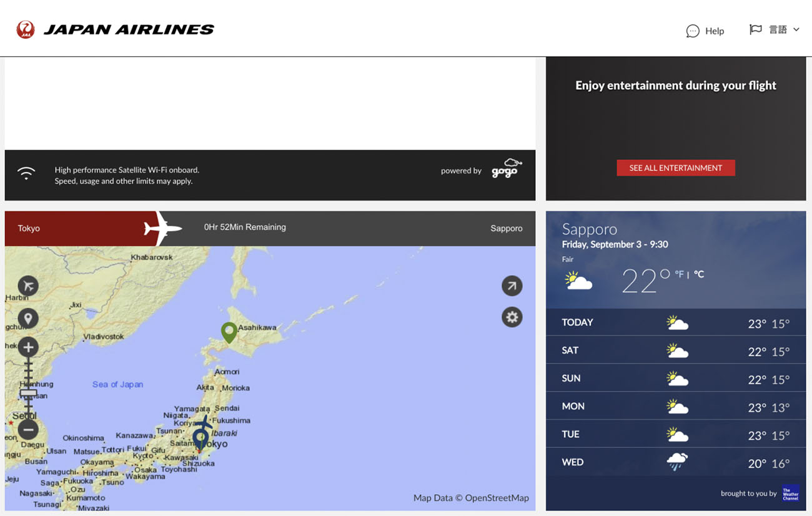Zoom in the map with plus button

point(28,347)
